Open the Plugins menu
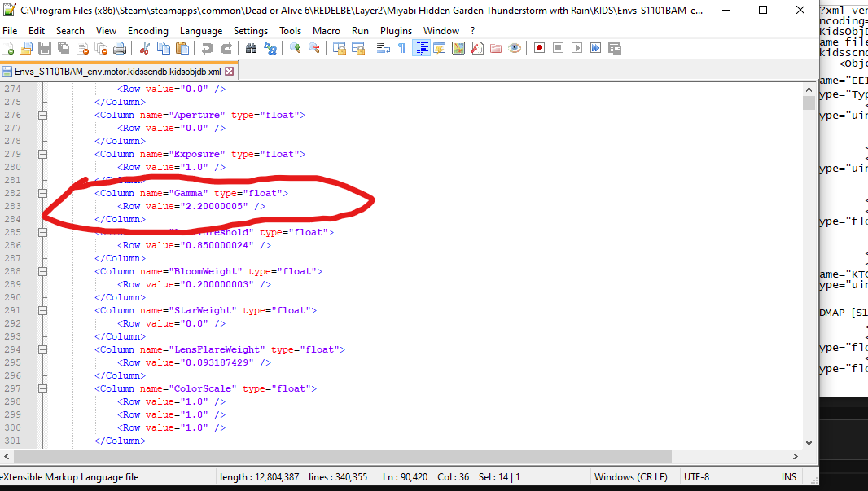Screen dimensions: 868x491 (x=396, y=31)
